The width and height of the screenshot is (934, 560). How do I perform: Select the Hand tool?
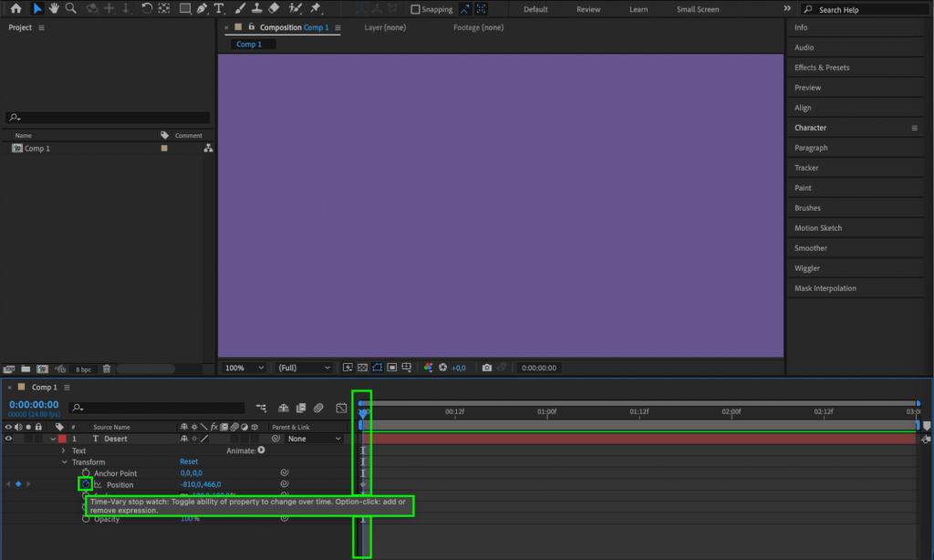pos(55,8)
